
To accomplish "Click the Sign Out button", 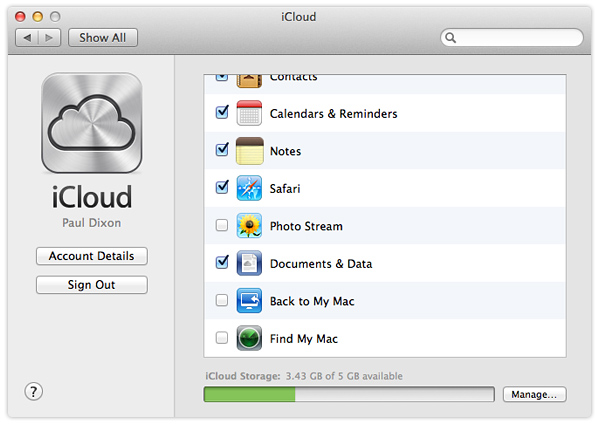I will [x=92, y=285].
